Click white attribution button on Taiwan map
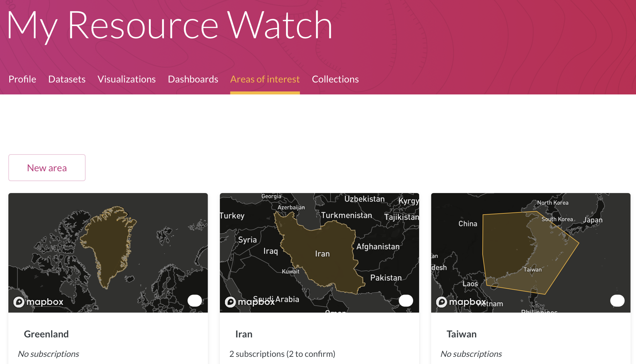 [617, 301]
